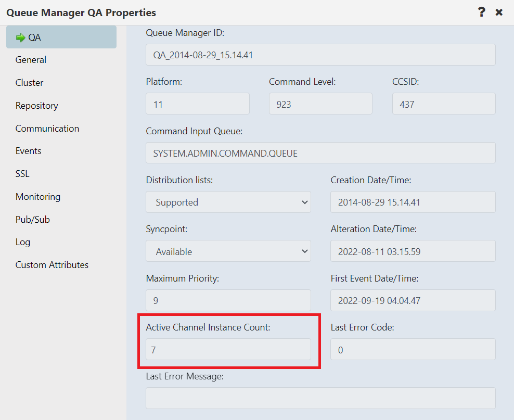The width and height of the screenshot is (514, 420).
Task: Click the 'Active Channel Instance Count:' label
Action: (x=208, y=327)
